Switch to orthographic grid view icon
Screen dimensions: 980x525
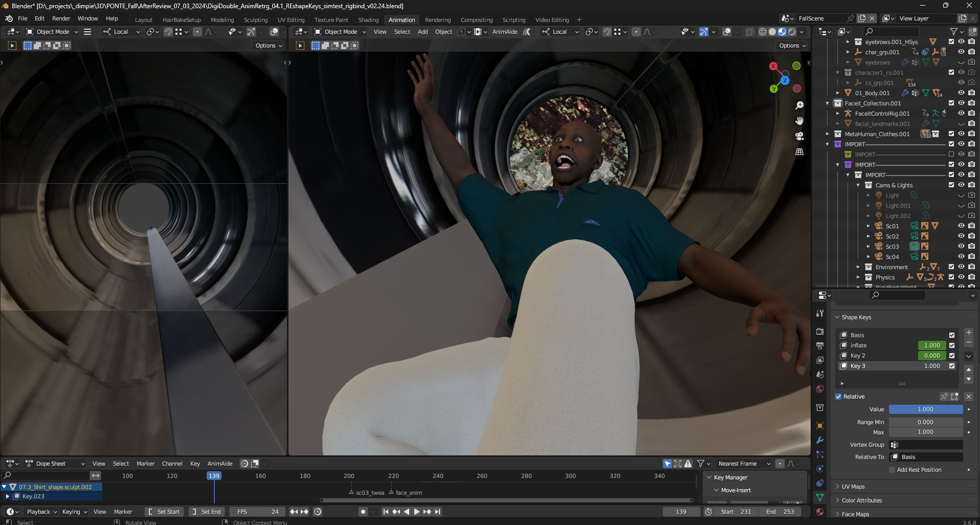(799, 152)
